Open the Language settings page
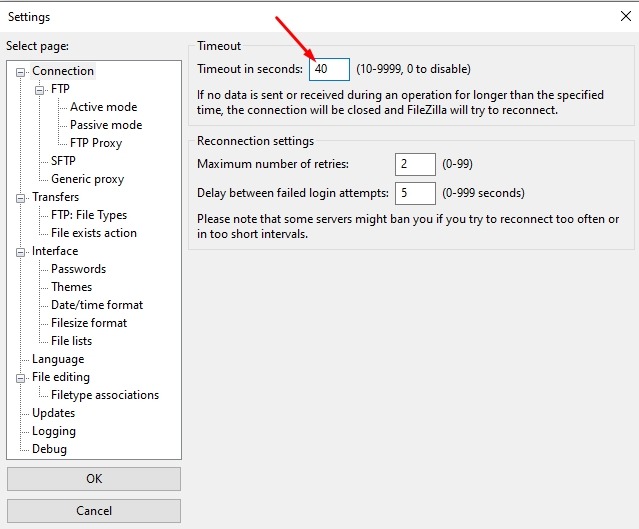The height and width of the screenshot is (529, 639). [58, 359]
